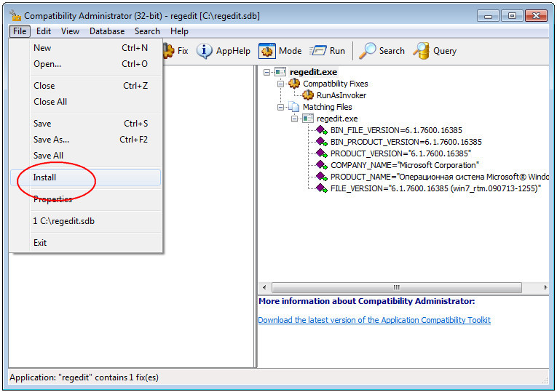The height and width of the screenshot is (392, 557).
Task: Click the COMPANY_NAME attribute icon
Action: tap(322, 165)
